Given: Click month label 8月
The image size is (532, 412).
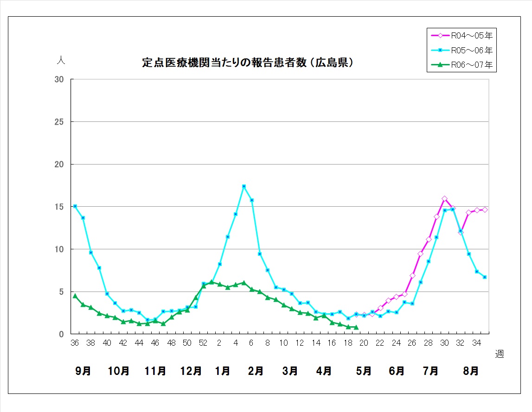Looking at the screenshot, I should coord(471,371).
